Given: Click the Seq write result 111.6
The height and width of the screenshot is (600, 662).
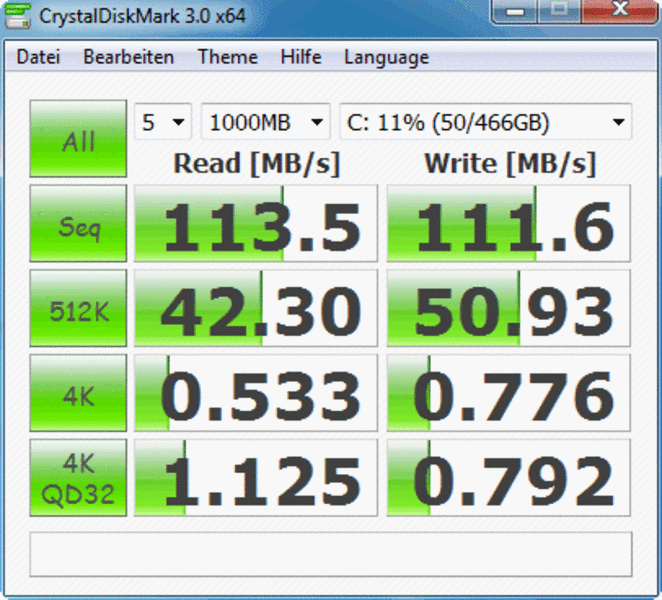Looking at the screenshot, I should tap(509, 223).
